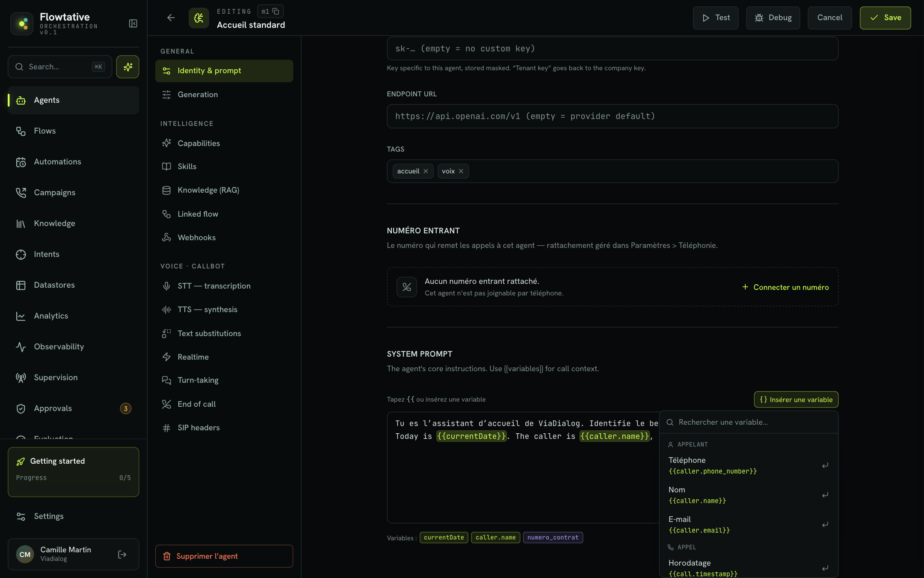Log out using the exit icon
Viewport: 924px width, 578px height.
(122, 554)
